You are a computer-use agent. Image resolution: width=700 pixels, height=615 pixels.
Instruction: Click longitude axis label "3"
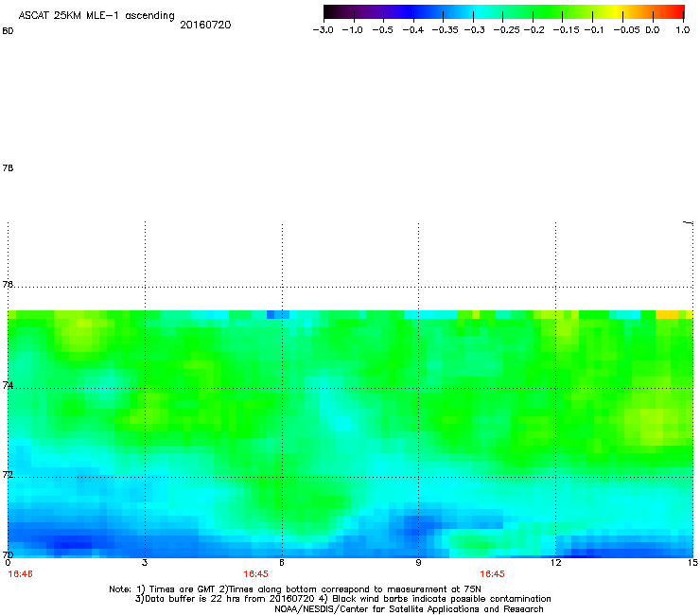tap(144, 563)
